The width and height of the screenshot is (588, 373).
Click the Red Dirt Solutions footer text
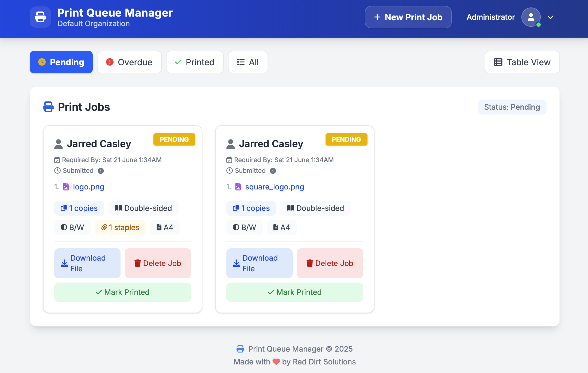pyautogui.click(x=324, y=362)
